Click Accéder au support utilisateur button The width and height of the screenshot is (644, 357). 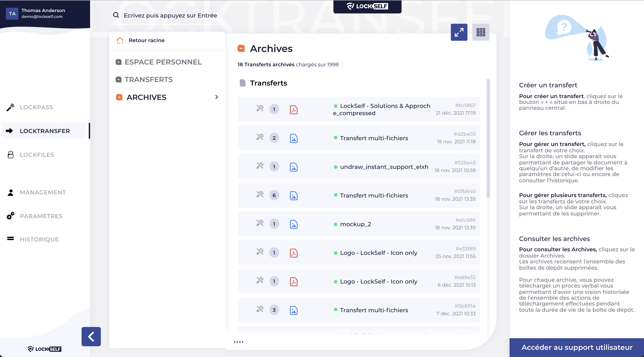pyautogui.click(x=577, y=348)
